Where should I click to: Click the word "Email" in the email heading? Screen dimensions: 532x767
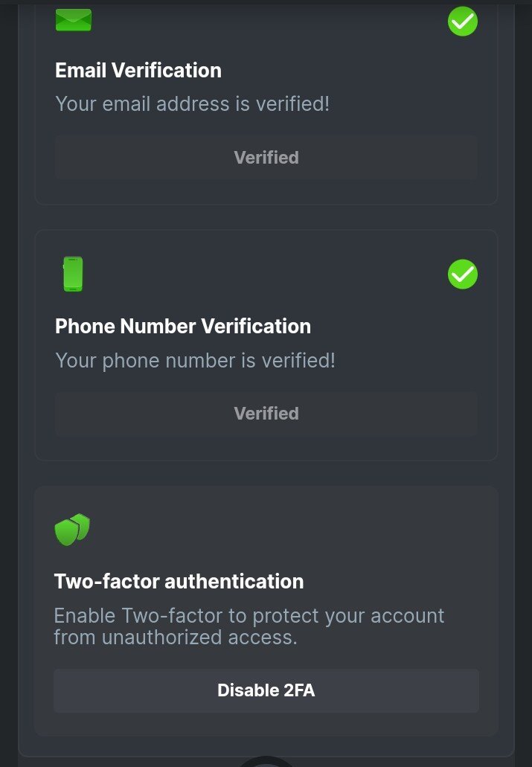point(80,71)
